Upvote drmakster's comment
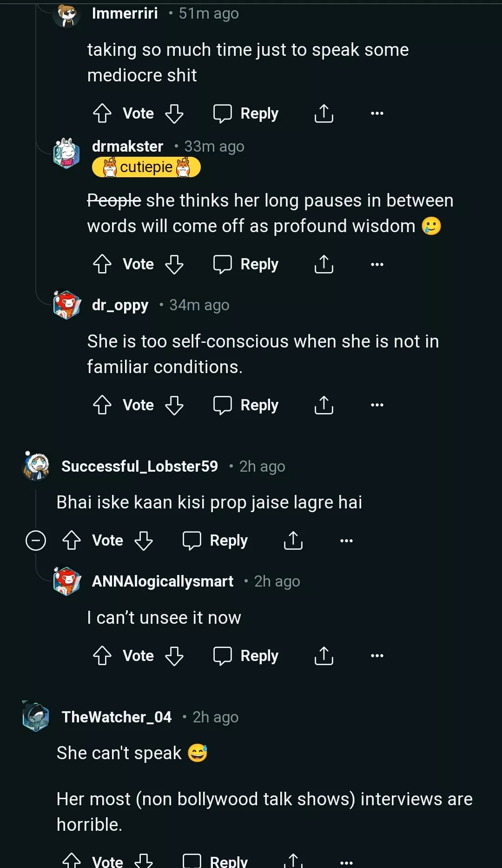 (102, 264)
